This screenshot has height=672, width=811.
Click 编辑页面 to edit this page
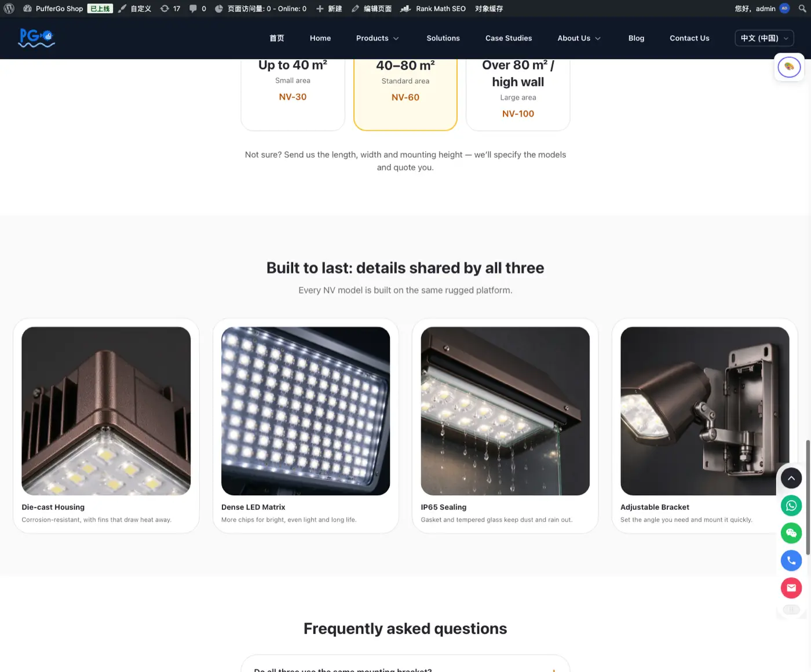(371, 9)
